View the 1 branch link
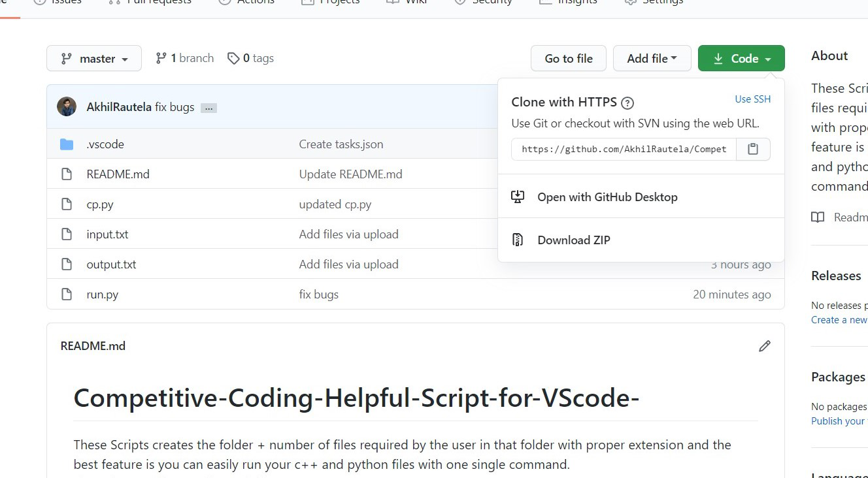Viewport: 868px width, 478px height. click(x=184, y=58)
